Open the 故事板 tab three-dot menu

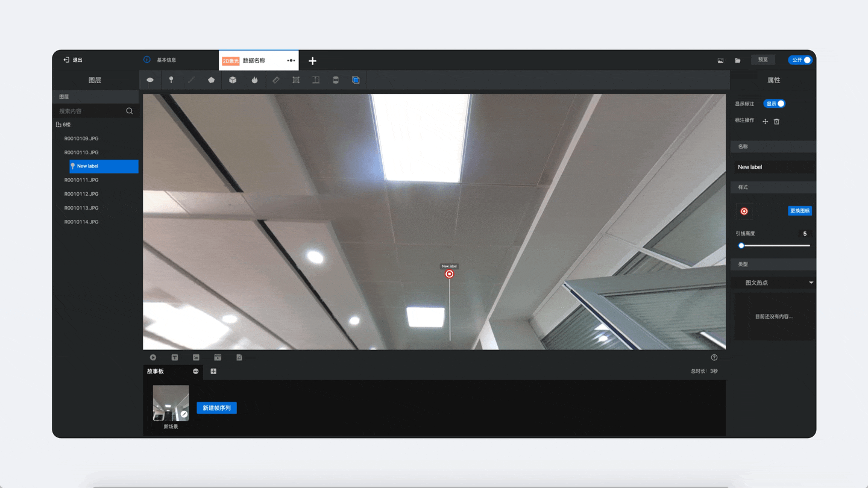[x=195, y=372]
